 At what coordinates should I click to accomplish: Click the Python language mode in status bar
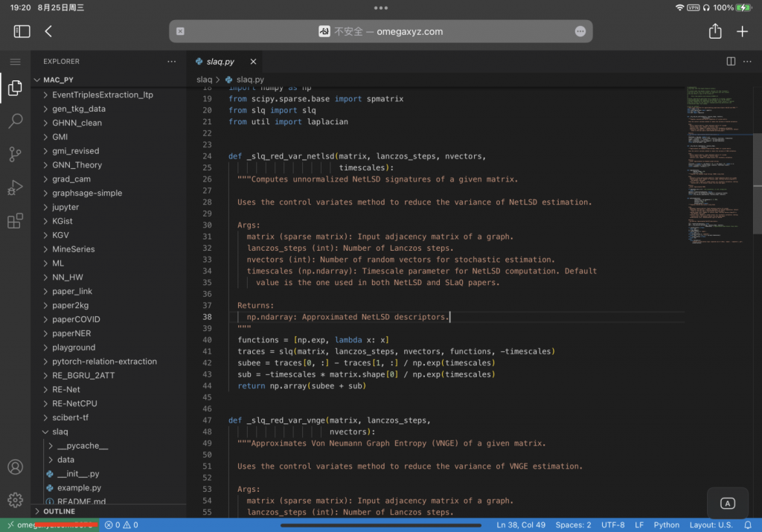tap(666, 525)
